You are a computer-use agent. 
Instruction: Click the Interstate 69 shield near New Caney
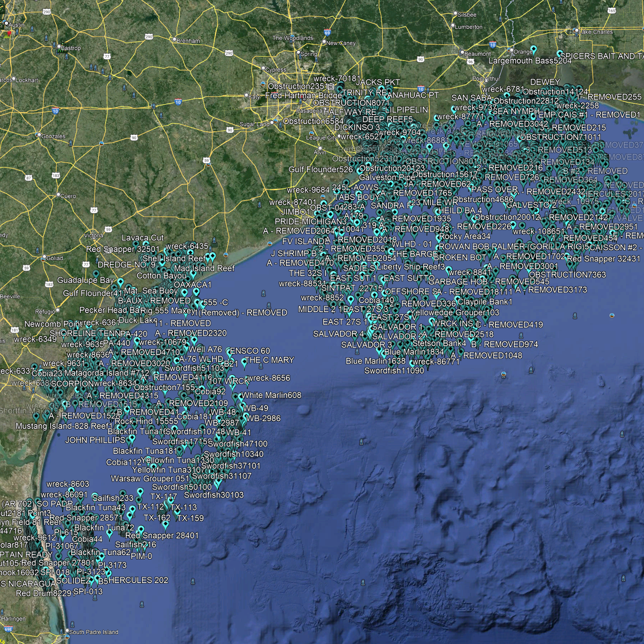click(x=327, y=33)
